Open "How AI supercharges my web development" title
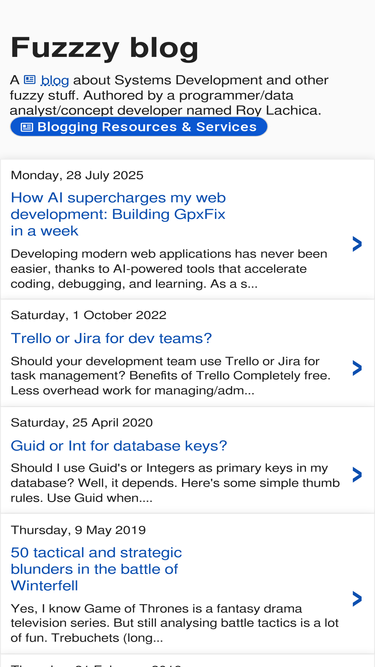The image size is (375, 667). [118, 214]
